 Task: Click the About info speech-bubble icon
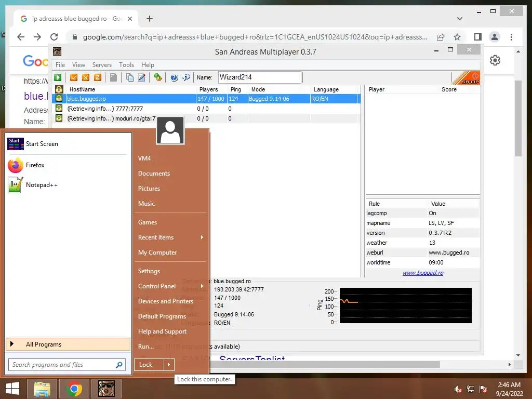pyautogui.click(x=186, y=77)
